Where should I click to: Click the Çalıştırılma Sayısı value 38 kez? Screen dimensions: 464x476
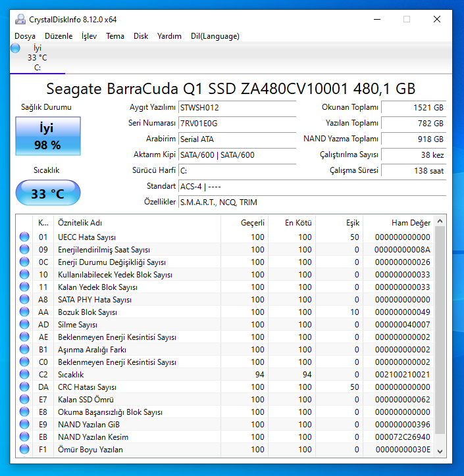click(x=413, y=155)
